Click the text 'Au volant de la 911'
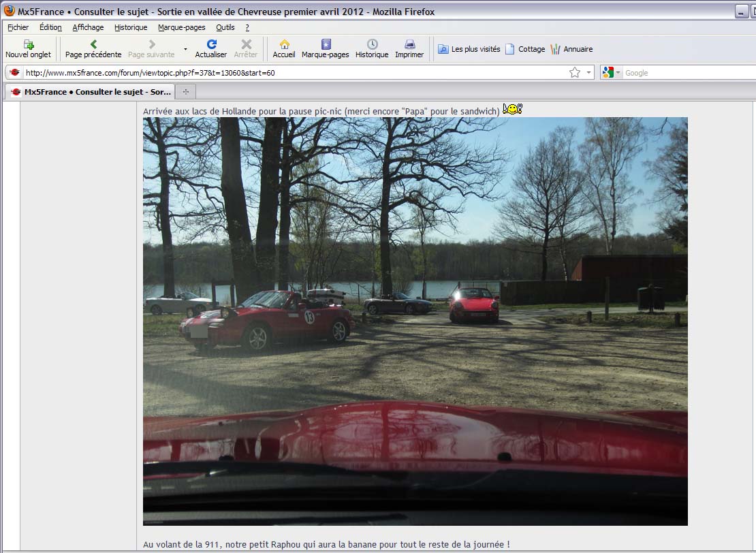The image size is (756, 553). [180, 544]
